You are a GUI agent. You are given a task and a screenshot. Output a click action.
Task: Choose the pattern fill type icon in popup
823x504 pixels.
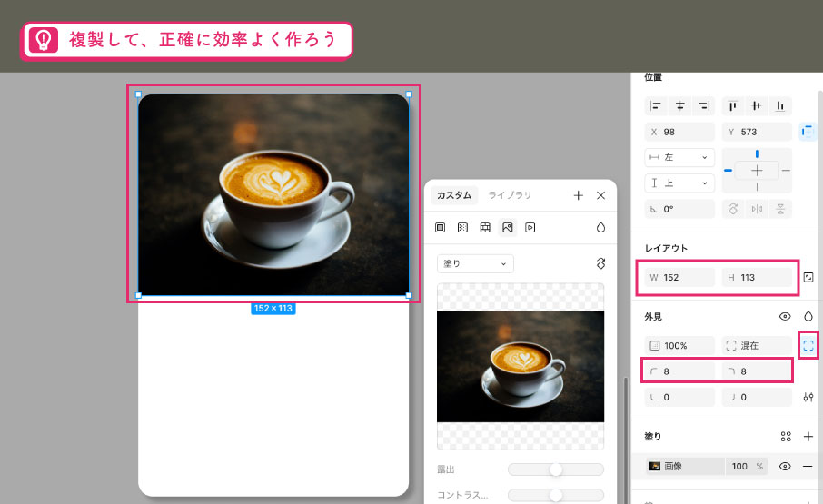click(485, 228)
